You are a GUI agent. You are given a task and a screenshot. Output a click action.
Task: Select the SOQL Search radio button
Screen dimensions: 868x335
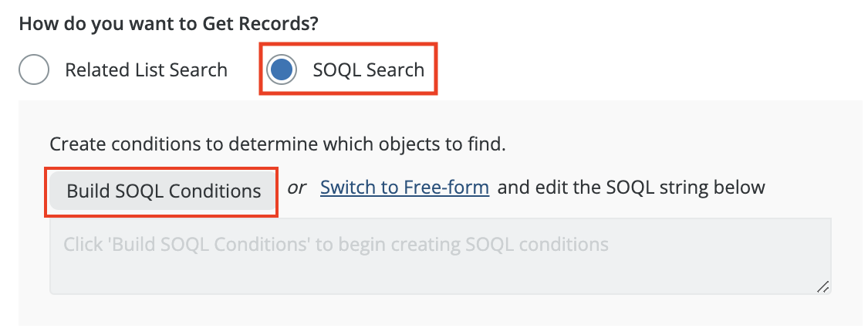(282, 70)
